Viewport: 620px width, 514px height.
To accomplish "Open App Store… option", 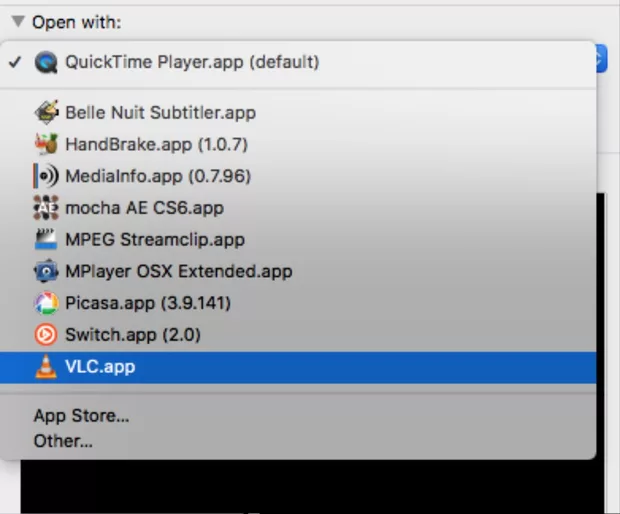I will click(81, 416).
